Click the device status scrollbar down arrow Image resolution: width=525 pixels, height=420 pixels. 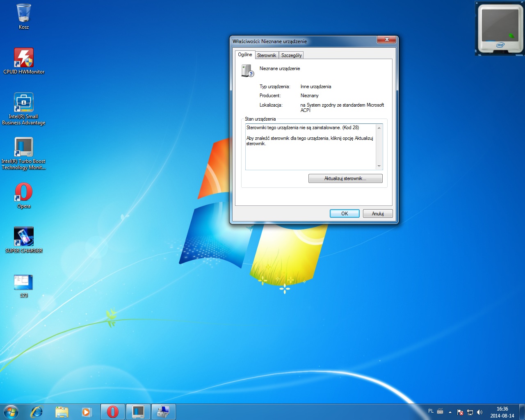coord(379,166)
